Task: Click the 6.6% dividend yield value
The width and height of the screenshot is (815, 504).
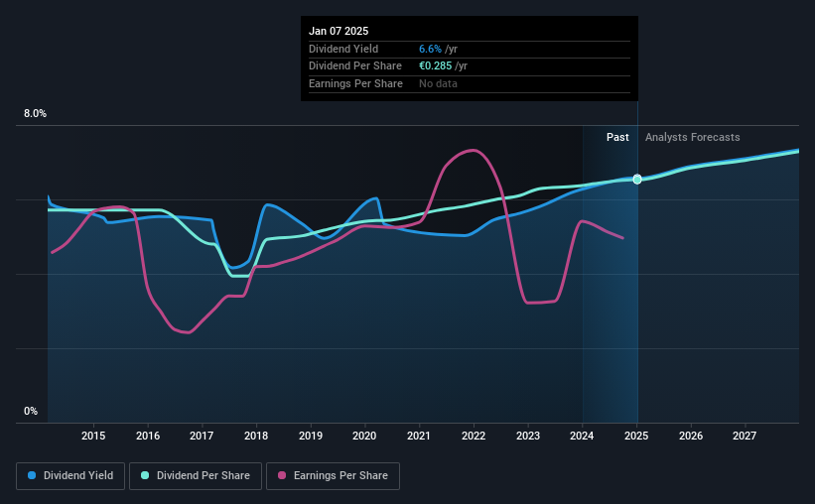Action: 430,49
